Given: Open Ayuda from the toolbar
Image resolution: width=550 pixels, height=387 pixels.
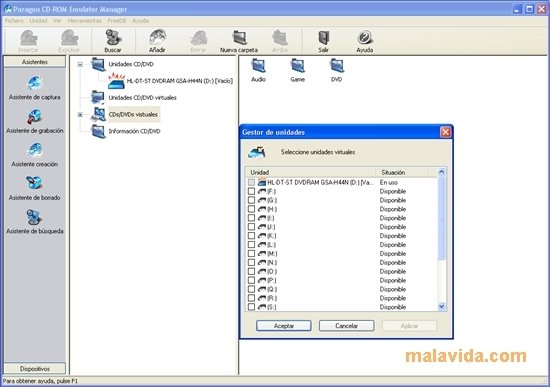Looking at the screenshot, I should 365,41.
